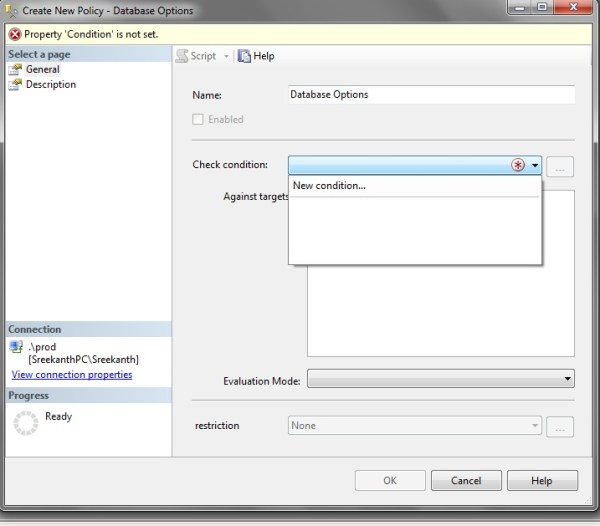Click the Script toolbar icon
Image resolution: width=600 pixels, height=526 pixels.
point(183,56)
